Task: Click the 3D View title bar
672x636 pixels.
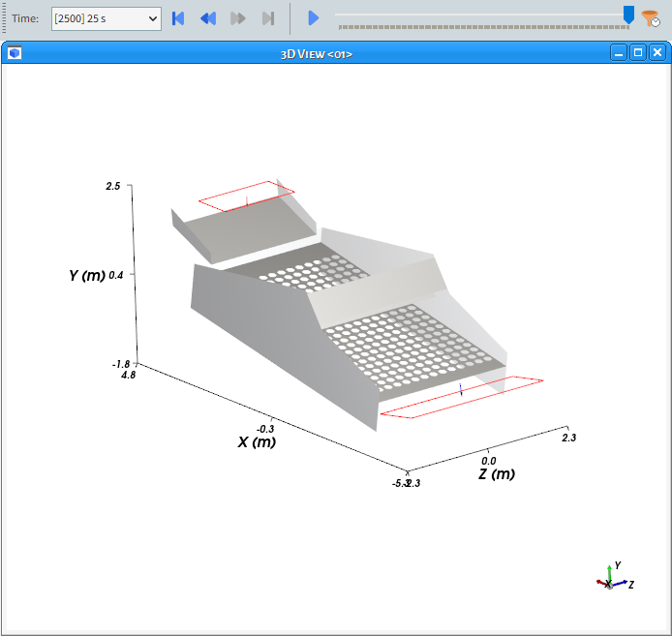Action: [316, 53]
